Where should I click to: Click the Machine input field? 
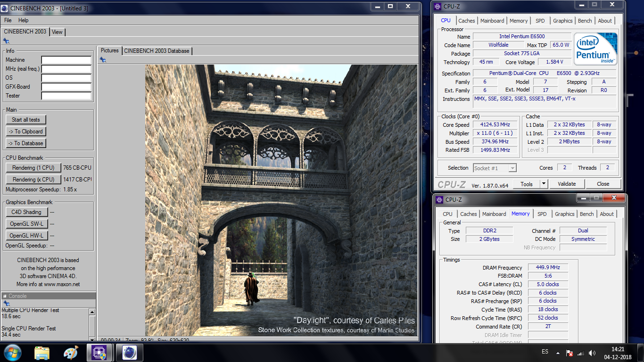(66, 60)
